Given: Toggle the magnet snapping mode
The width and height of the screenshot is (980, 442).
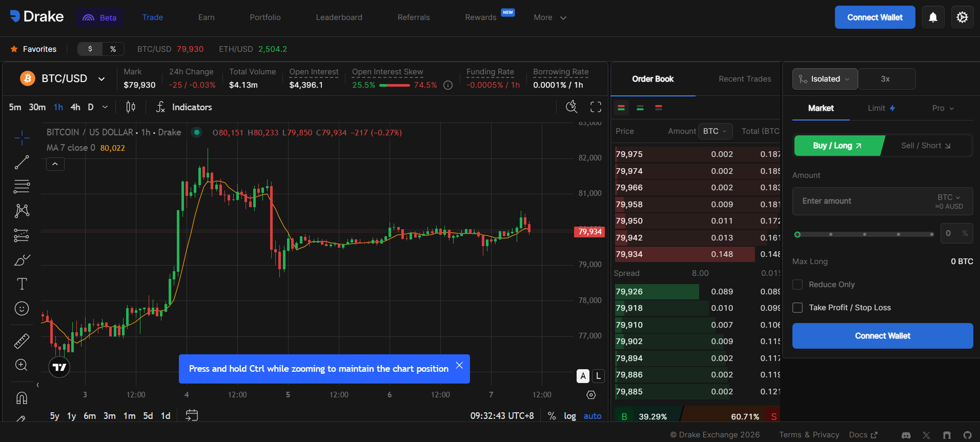Looking at the screenshot, I should [22, 398].
